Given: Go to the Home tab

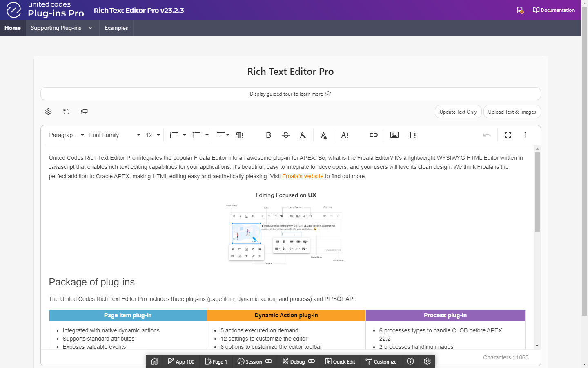Looking at the screenshot, I should tap(13, 28).
